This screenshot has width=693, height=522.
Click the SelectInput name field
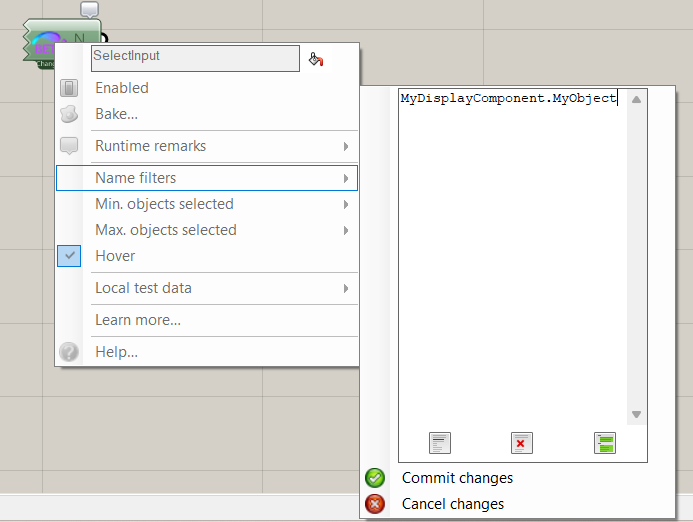[195, 58]
